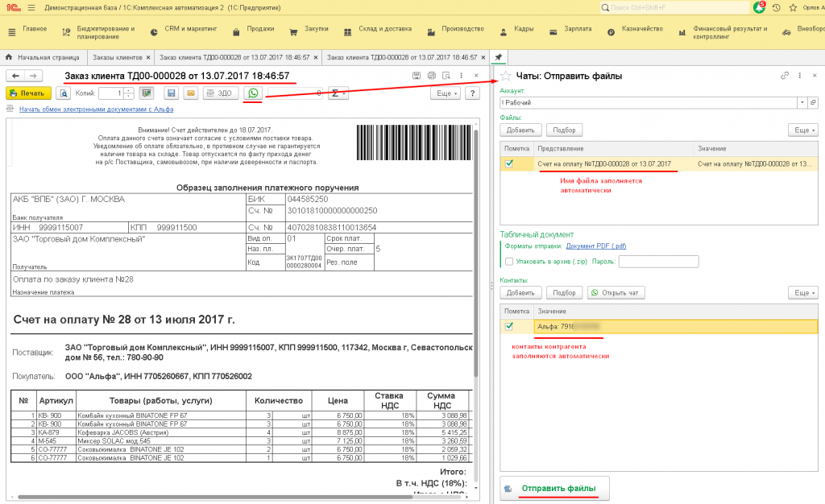Click the WhatsApp send icon in the toolbar
Viewport: 825px width, 504px height.
click(253, 93)
